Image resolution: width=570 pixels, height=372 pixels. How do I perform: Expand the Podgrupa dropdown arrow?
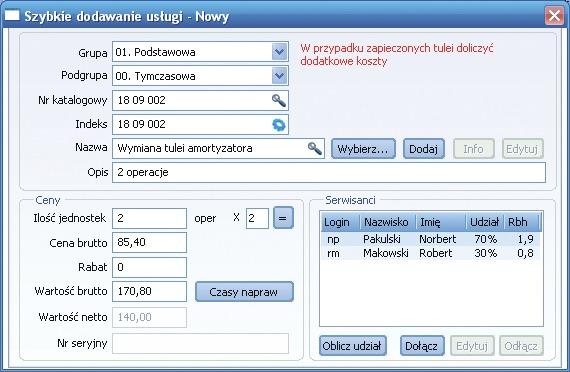(279, 76)
